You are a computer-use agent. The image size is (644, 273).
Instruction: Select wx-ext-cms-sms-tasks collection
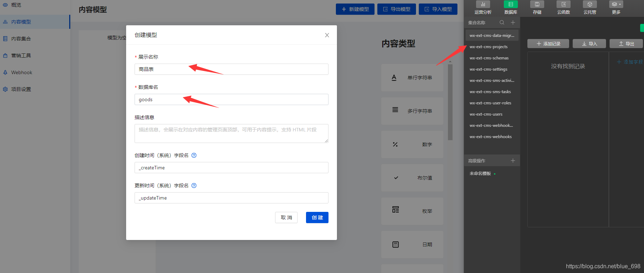point(492,92)
